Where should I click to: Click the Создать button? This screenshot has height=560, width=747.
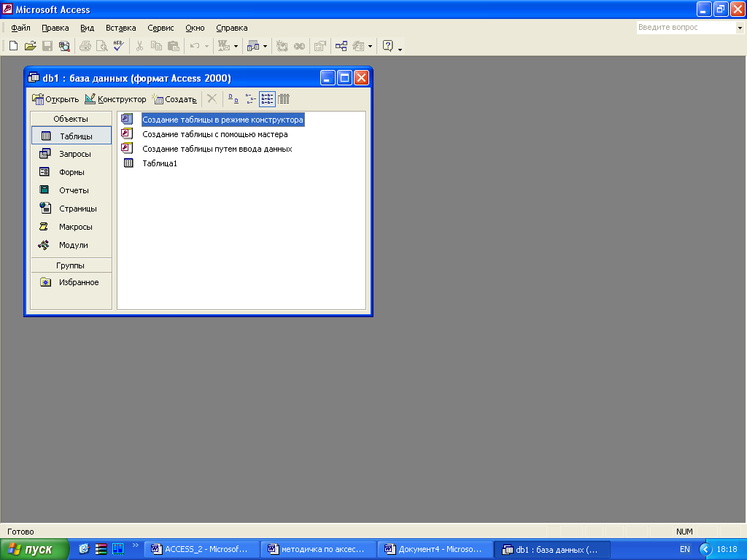pyautogui.click(x=174, y=99)
